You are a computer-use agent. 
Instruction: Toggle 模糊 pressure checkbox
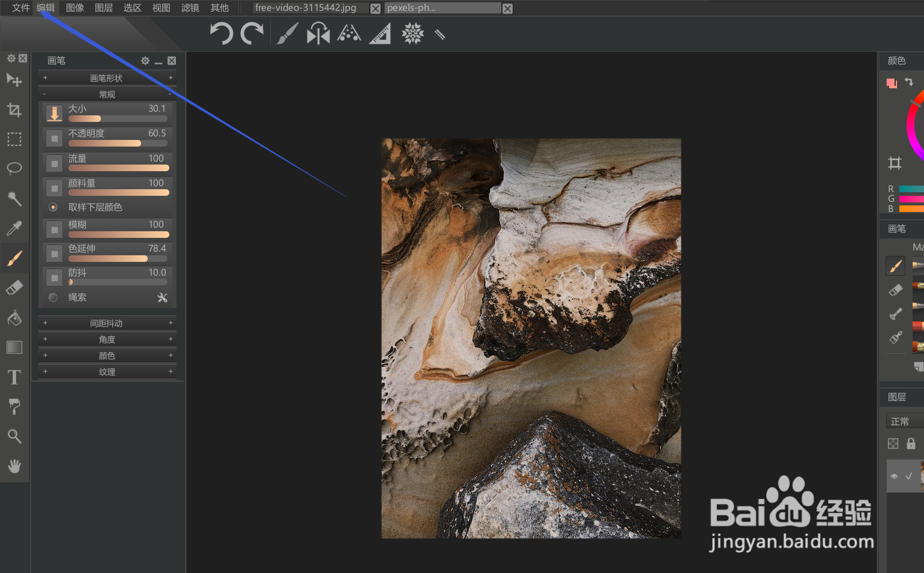click(x=54, y=229)
